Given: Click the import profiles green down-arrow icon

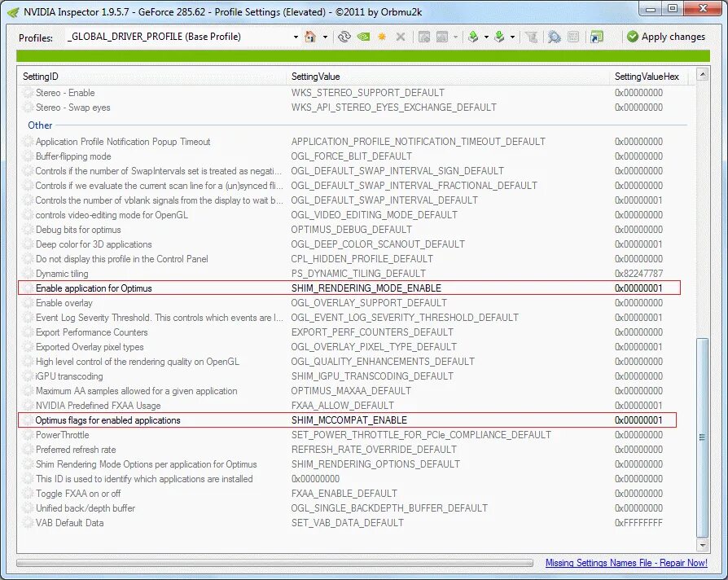Looking at the screenshot, I should pos(499,37).
